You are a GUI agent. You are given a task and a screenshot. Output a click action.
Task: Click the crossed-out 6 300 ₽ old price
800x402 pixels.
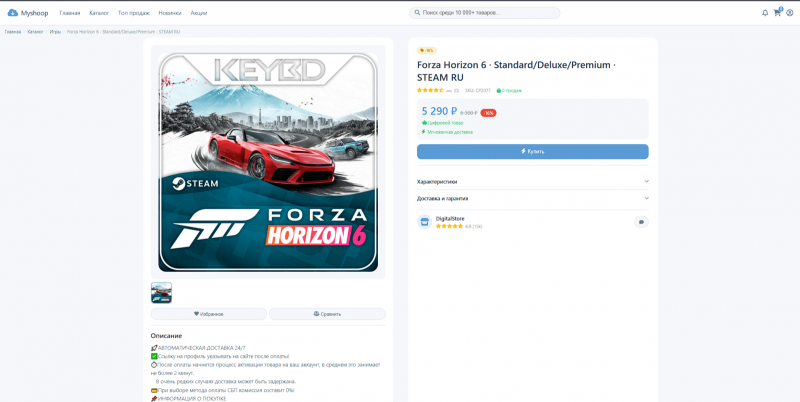468,113
